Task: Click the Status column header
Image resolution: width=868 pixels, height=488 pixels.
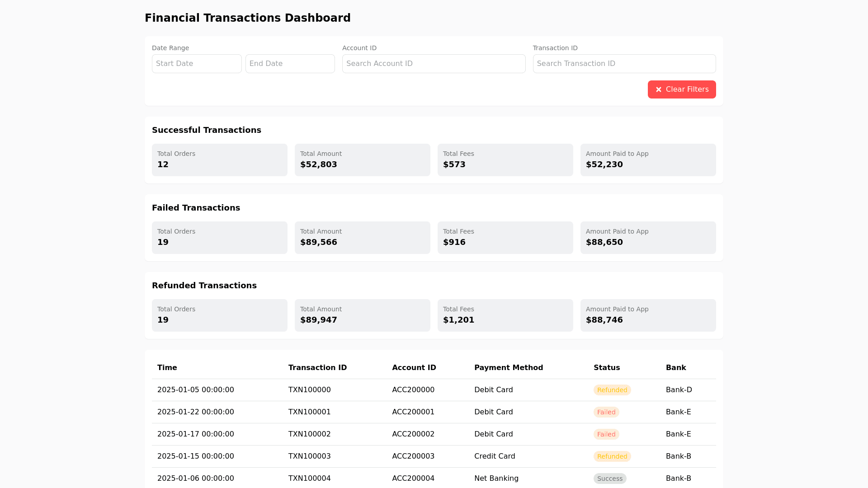Action: pyautogui.click(x=607, y=368)
